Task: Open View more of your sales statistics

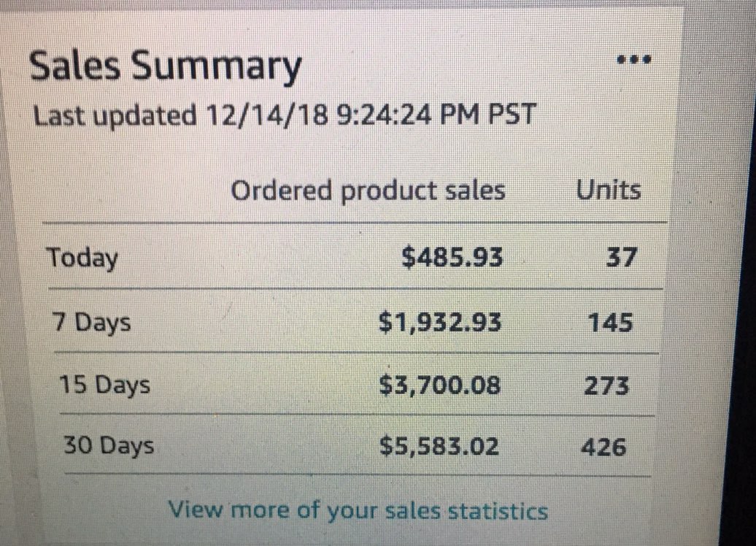Action: click(x=358, y=510)
